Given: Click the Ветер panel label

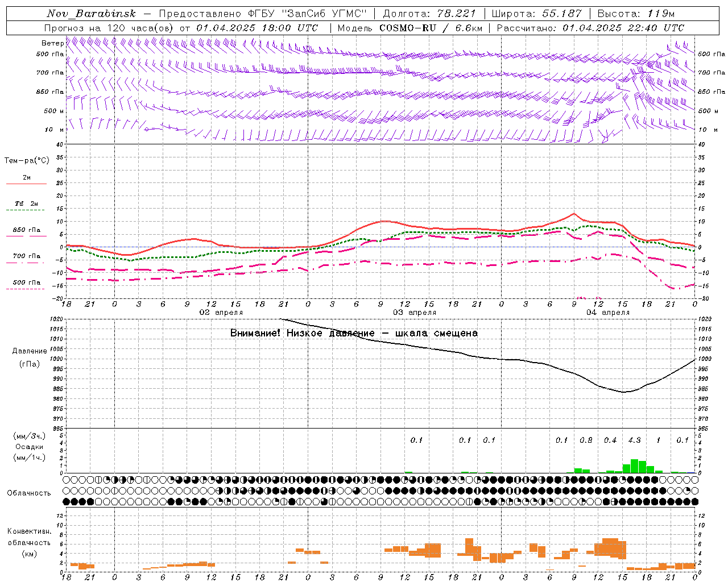Looking at the screenshot, I should (53, 43).
